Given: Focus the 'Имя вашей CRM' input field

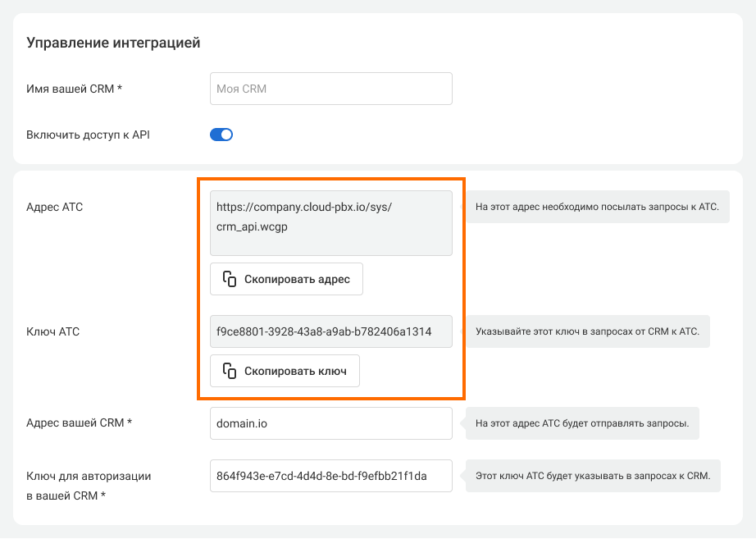Looking at the screenshot, I should 330,89.
